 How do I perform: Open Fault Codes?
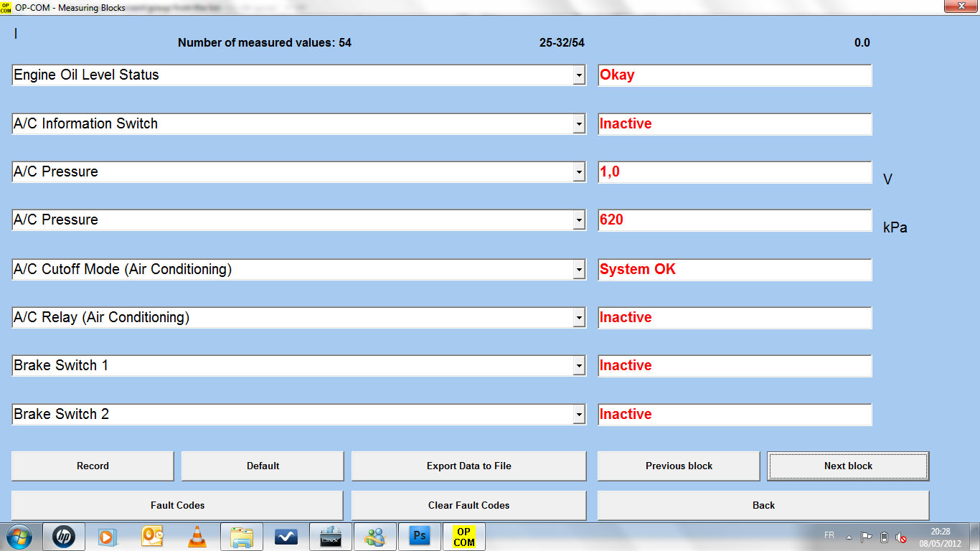click(177, 505)
